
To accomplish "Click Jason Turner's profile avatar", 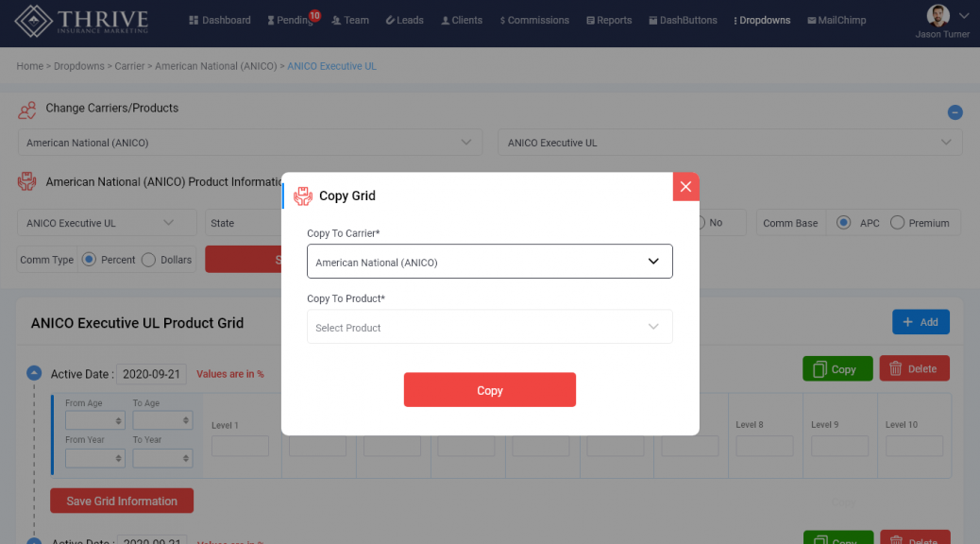I will click(x=938, y=15).
